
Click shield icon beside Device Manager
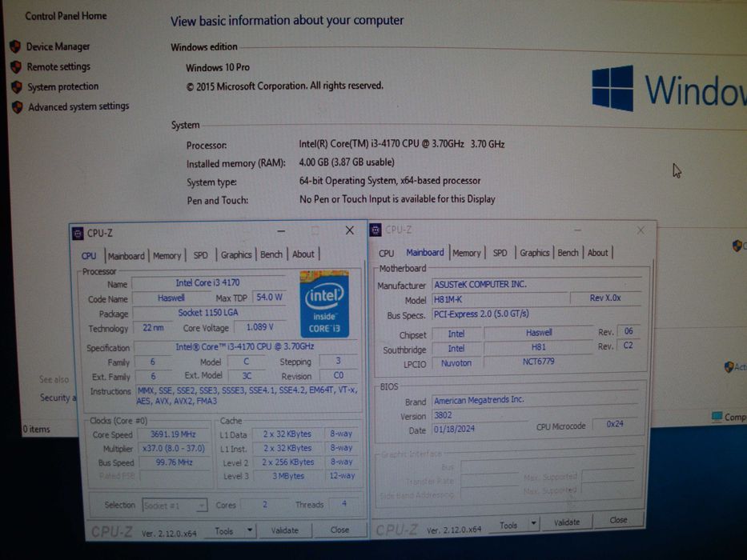pyautogui.click(x=15, y=46)
